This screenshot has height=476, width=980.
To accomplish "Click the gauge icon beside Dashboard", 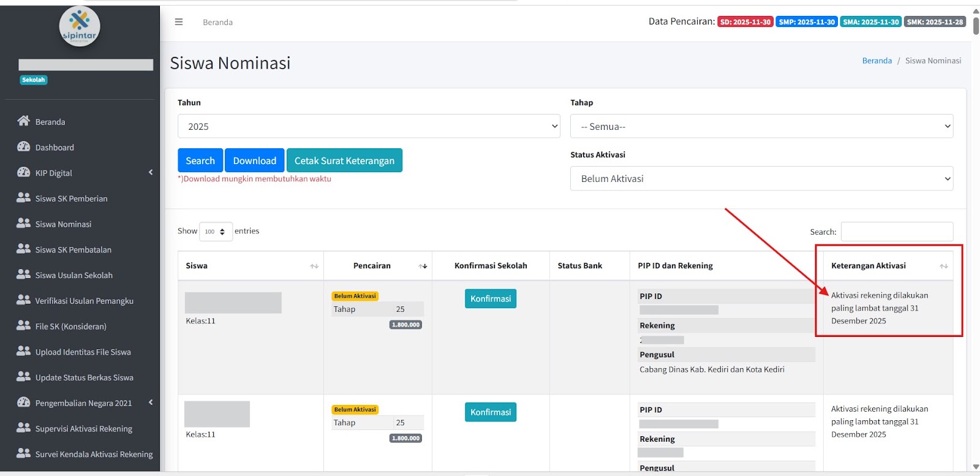I will (x=23, y=146).
